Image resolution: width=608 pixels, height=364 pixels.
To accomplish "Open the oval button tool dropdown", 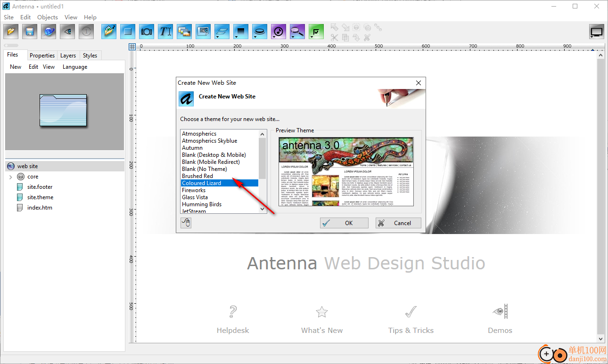I will coord(260,32).
